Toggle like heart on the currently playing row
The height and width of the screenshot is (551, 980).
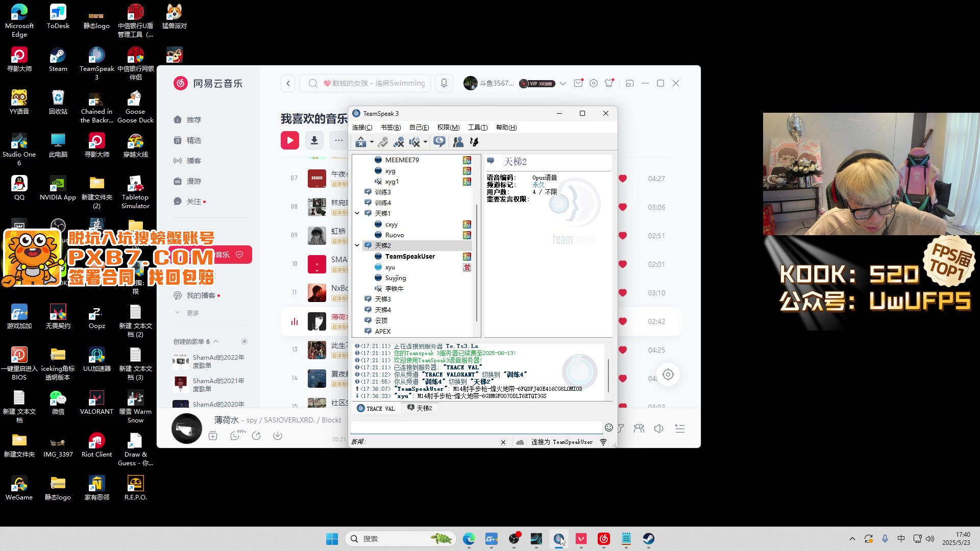[x=623, y=321]
